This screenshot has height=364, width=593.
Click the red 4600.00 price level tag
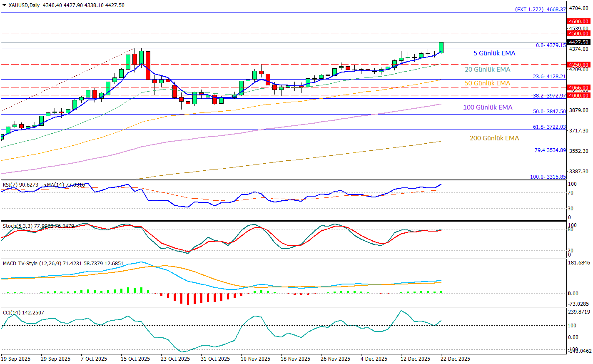coord(579,21)
